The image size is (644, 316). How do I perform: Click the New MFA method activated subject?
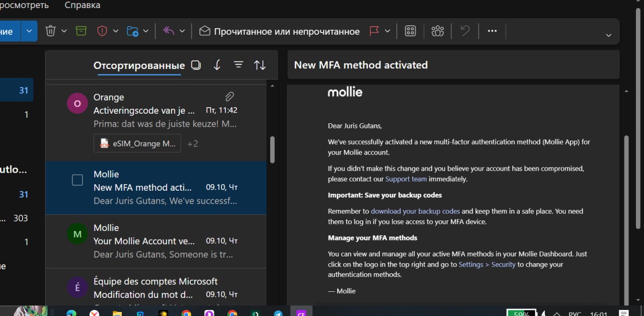coord(361,65)
